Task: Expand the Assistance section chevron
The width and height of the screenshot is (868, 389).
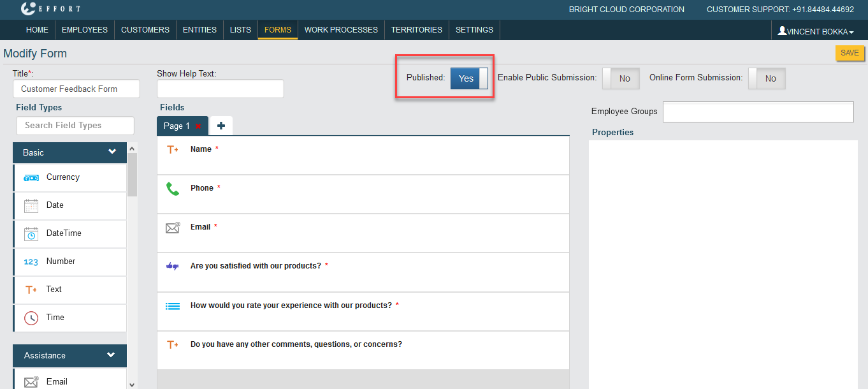Action: click(111, 355)
